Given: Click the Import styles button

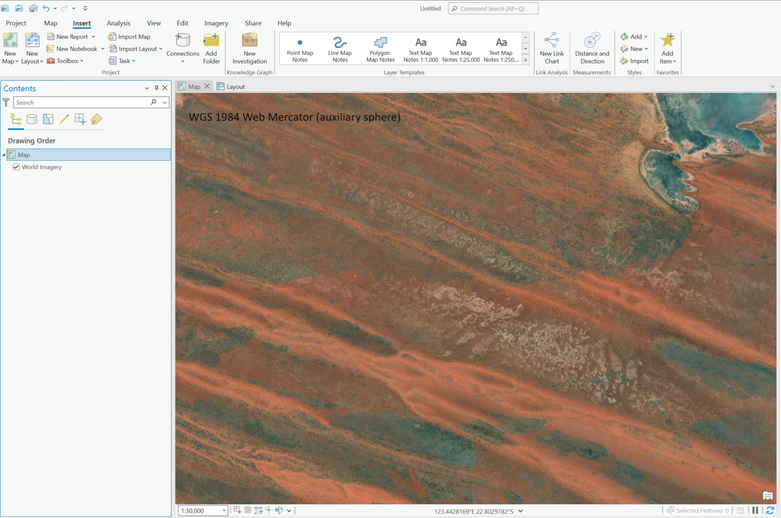Looking at the screenshot, I should (634, 61).
